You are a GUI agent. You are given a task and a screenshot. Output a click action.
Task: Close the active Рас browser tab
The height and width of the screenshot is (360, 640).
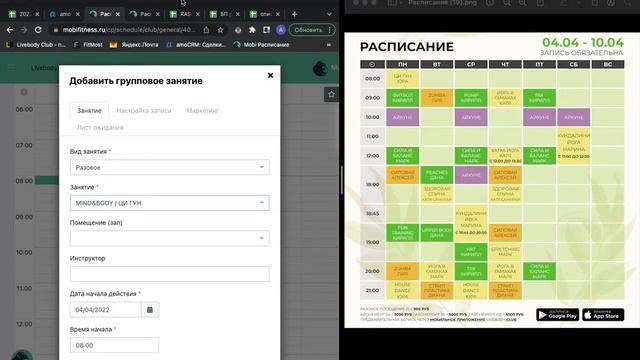point(118,14)
